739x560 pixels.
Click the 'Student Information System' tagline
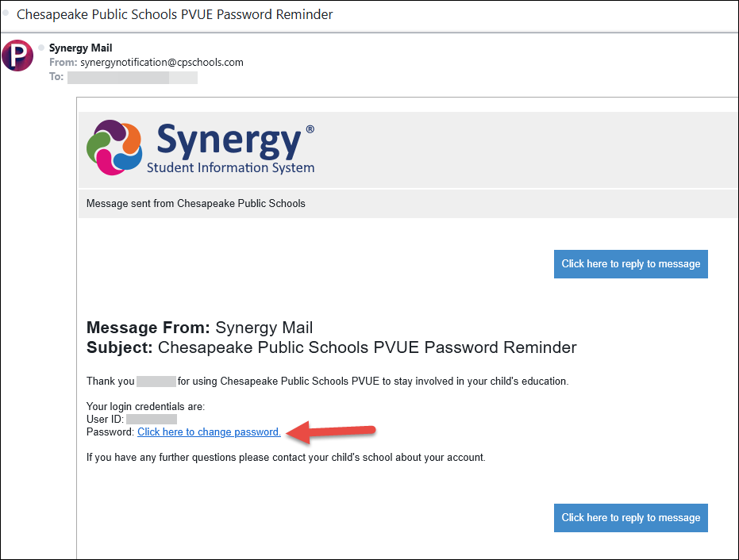[230, 167]
